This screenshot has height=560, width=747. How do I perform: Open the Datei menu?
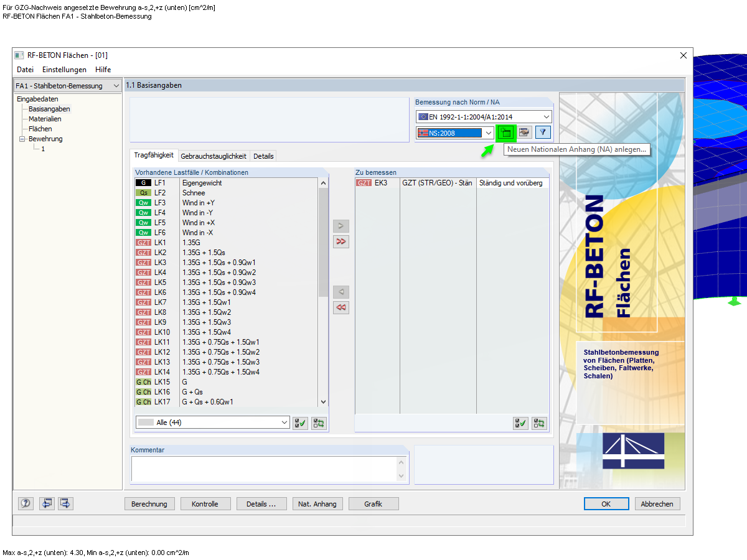tap(25, 70)
